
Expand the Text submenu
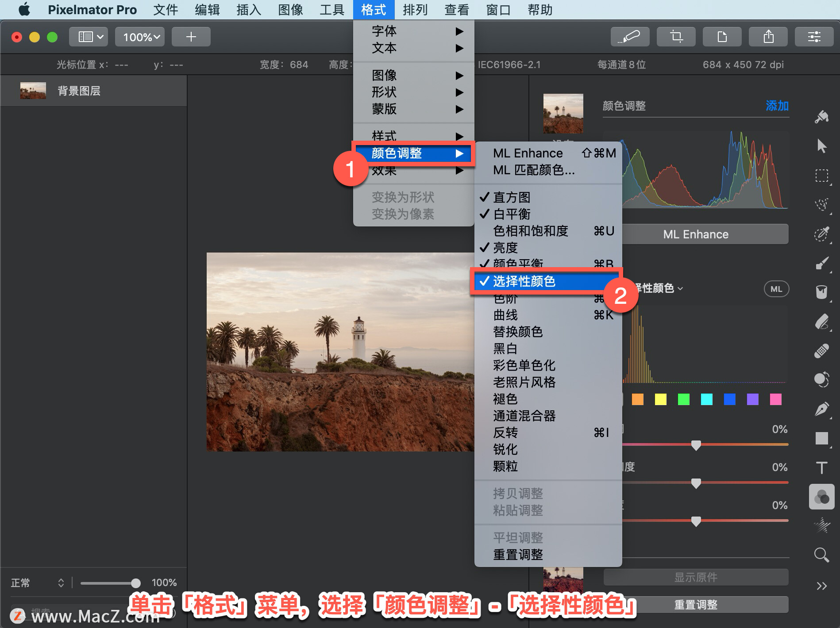pos(414,48)
